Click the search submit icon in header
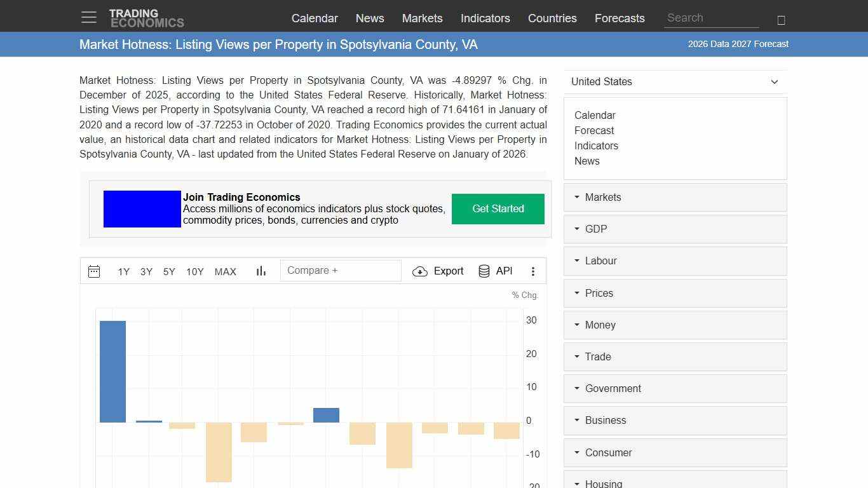Screen dimensions: 868x488 pos(780,20)
